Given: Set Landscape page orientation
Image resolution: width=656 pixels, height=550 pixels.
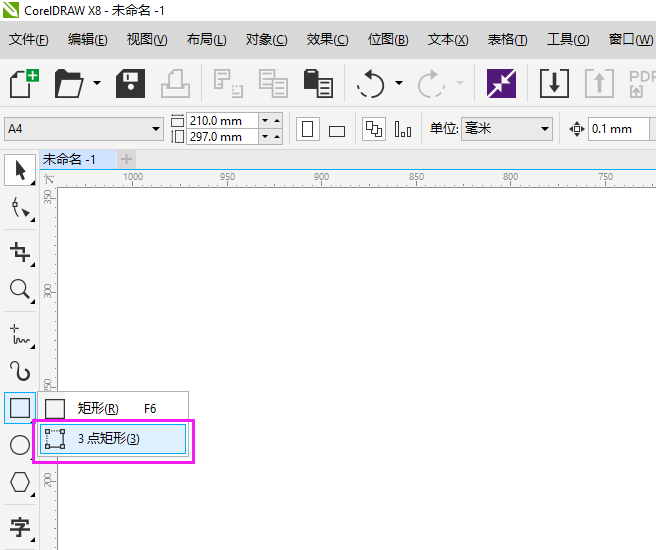Looking at the screenshot, I should pyautogui.click(x=337, y=131).
